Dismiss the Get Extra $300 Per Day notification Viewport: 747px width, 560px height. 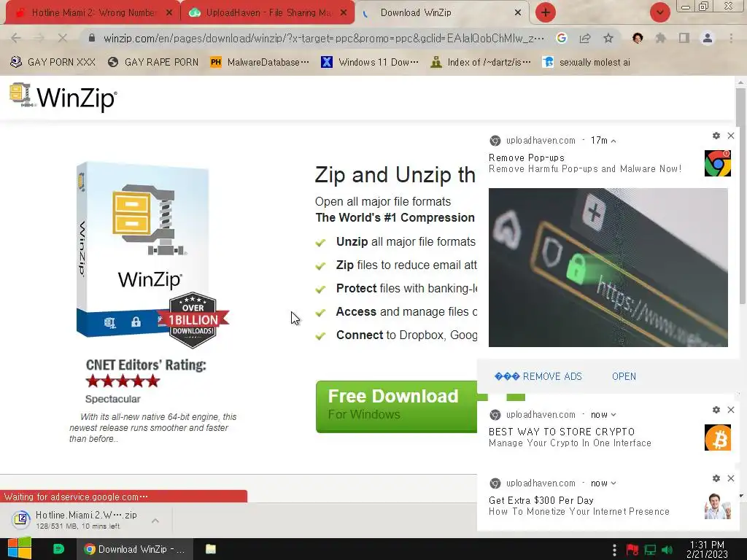coord(731,478)
